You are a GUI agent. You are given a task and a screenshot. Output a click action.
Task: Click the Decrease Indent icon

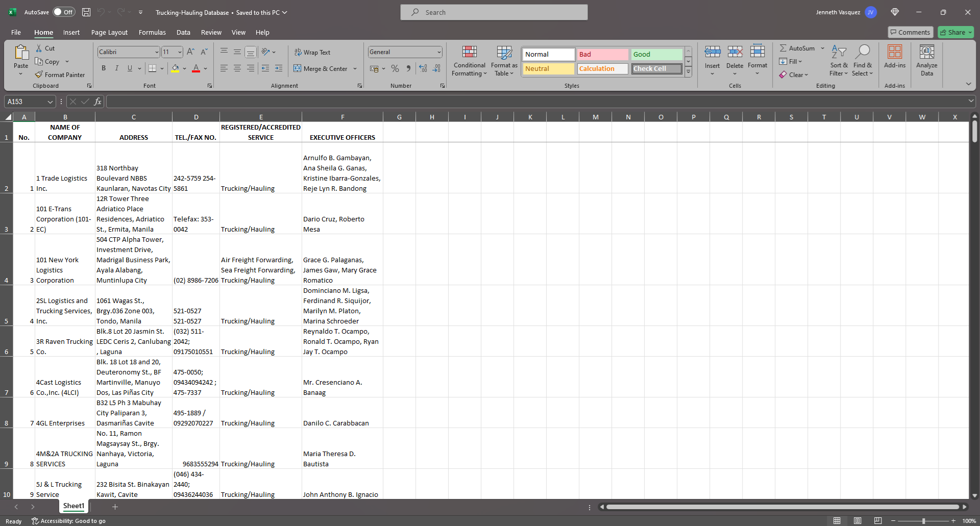point(265,68)
